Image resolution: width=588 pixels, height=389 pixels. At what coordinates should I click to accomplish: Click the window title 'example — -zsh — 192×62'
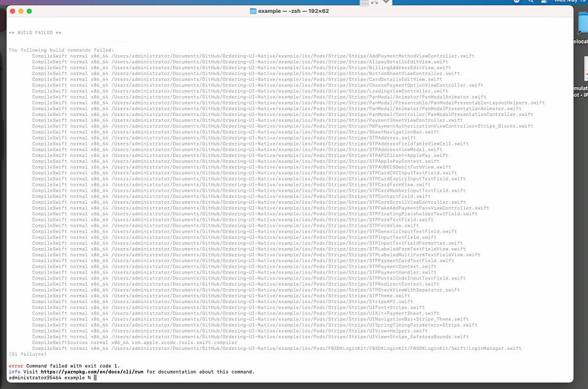pos(293,12)
